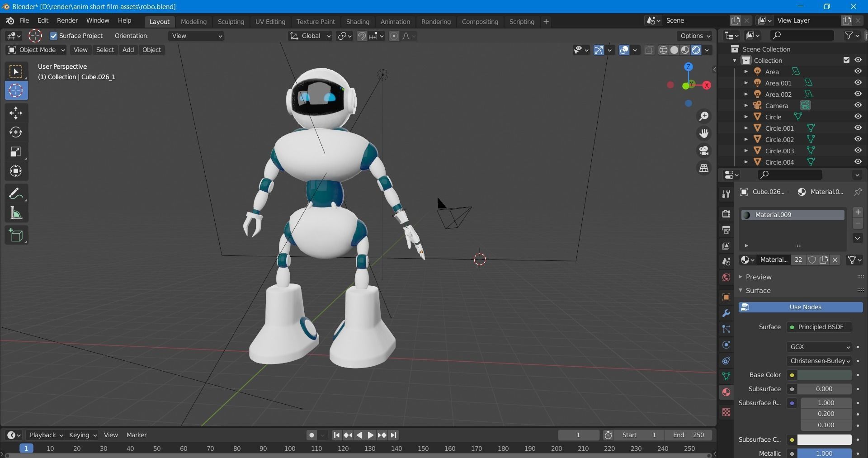868x458 pixels.
Task: Open the Tool properties tab
Action: pos(726,194)
